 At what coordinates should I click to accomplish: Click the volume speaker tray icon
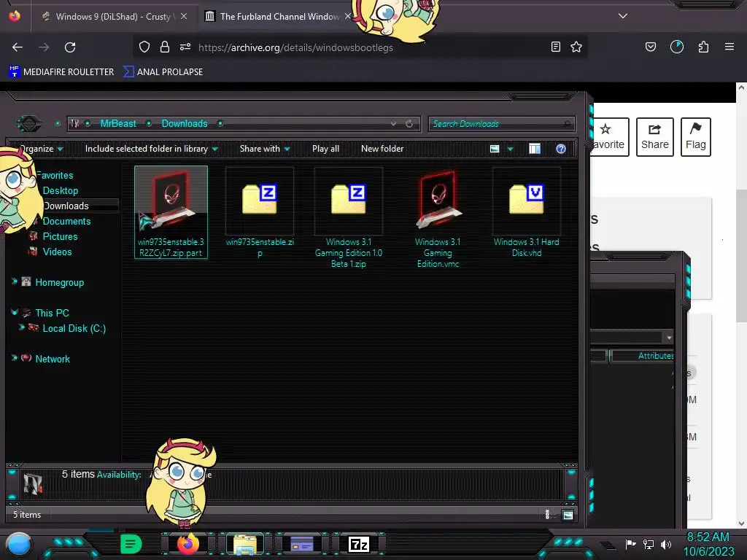[666, 544]
